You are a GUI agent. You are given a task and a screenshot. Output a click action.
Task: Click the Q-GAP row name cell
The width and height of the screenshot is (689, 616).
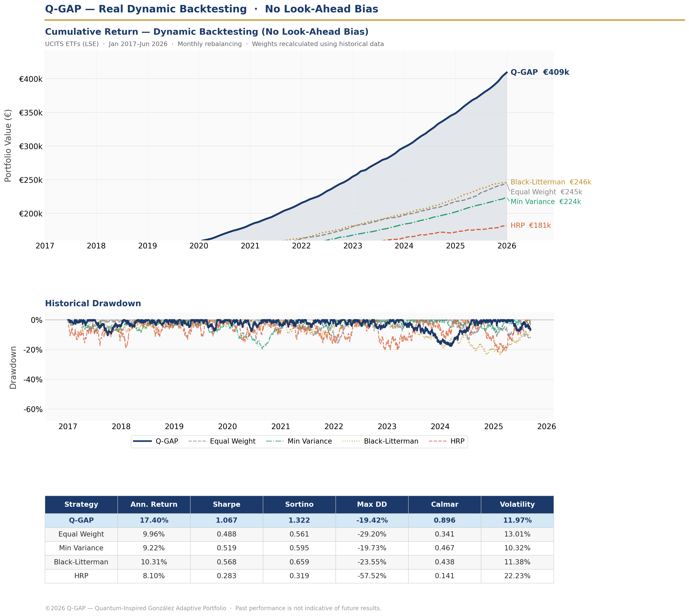81,520
